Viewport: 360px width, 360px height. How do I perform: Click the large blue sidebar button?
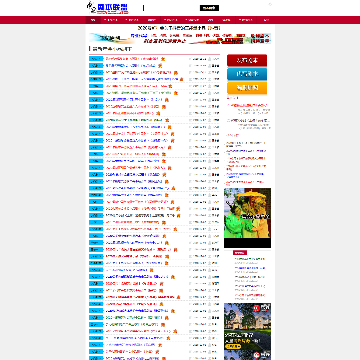click(247, 74)
